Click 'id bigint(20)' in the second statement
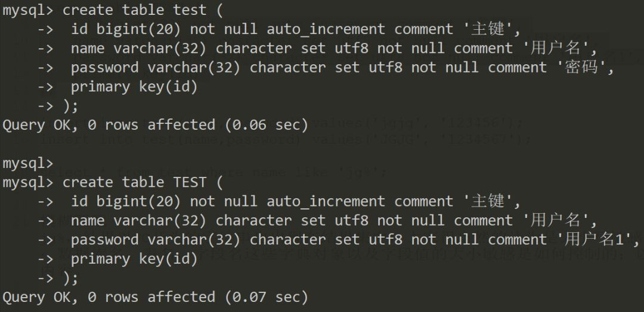This screenshot has width=644, height=312. (x=126, y=201)
